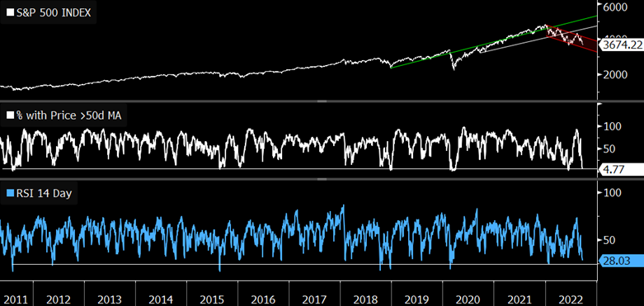Click the RSI 14 Day legend label
The image size is (644, 306).
coord(44,193)
